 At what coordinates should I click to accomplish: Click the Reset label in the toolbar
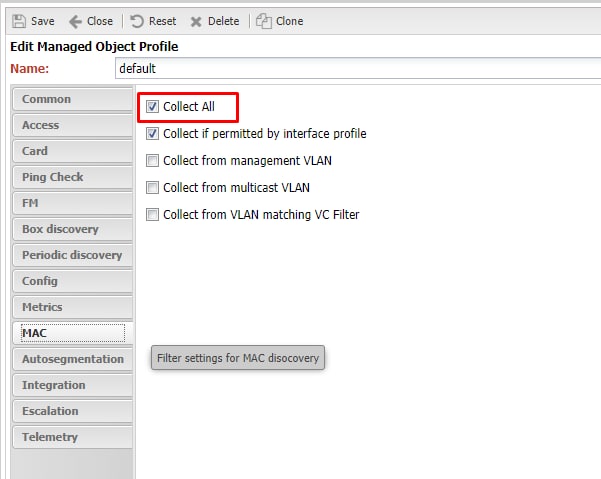163,21
